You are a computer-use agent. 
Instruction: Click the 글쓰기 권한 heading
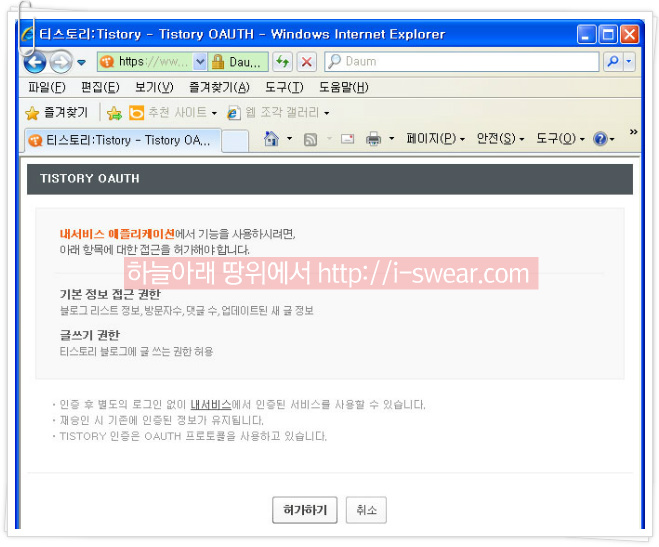[x=90, y=335]
